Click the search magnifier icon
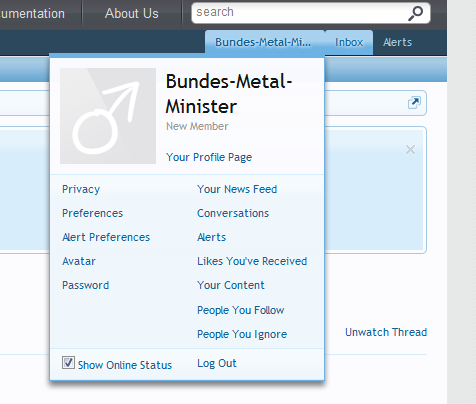The height and width of the screenshot is (404, 476). pos(415,13)
